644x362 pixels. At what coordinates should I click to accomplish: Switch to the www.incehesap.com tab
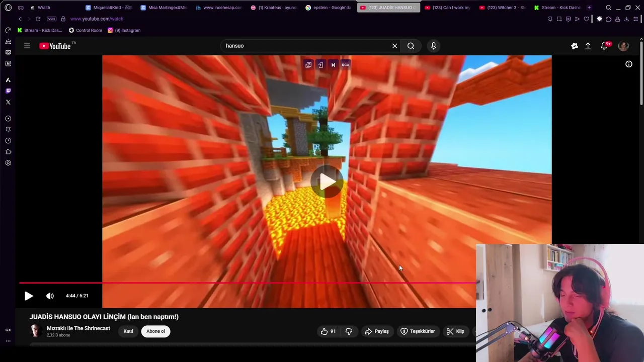[219, 8]
